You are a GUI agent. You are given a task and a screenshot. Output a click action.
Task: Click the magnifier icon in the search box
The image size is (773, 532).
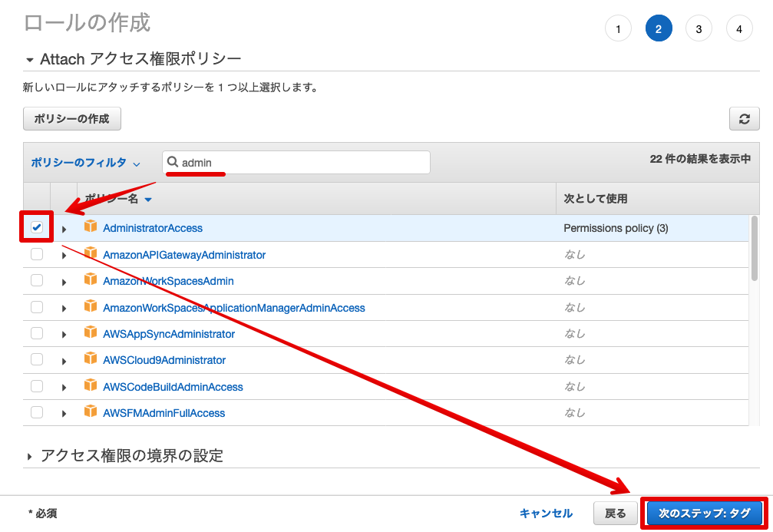coord(172,162)
